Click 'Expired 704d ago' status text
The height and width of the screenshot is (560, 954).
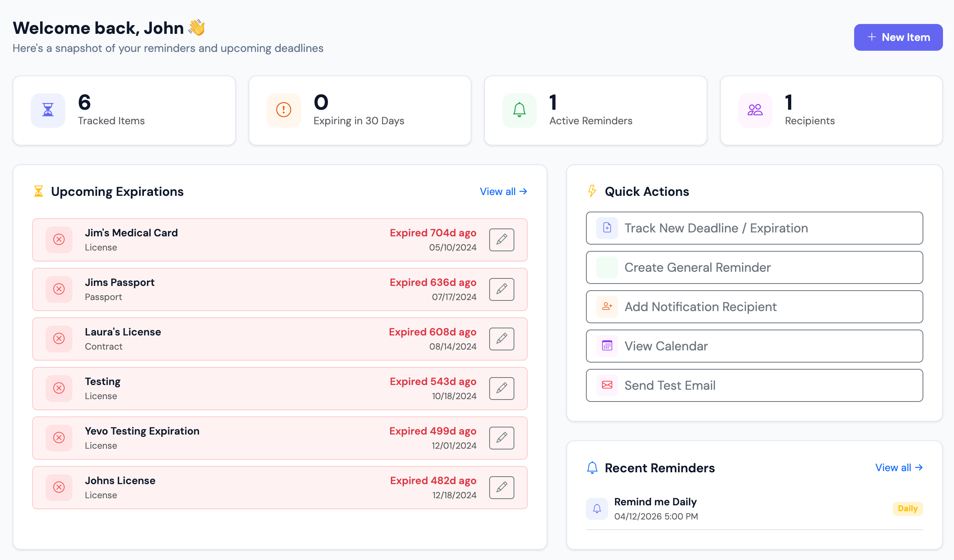tap(433, 233)
